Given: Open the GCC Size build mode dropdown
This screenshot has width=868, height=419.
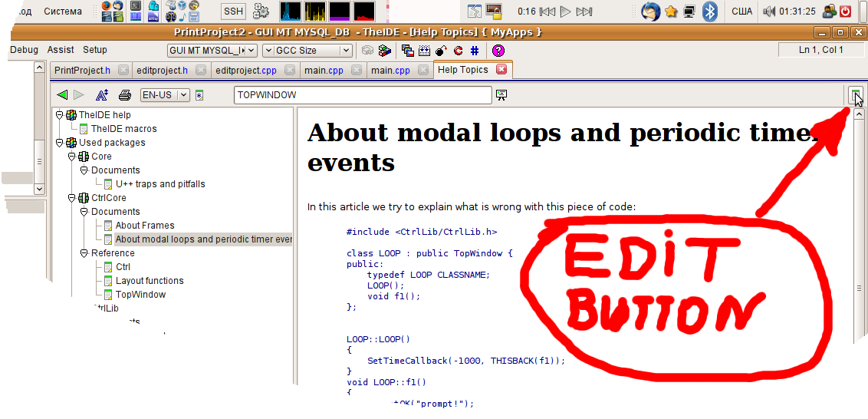Looking at the screenshot, I should [346, 51].
